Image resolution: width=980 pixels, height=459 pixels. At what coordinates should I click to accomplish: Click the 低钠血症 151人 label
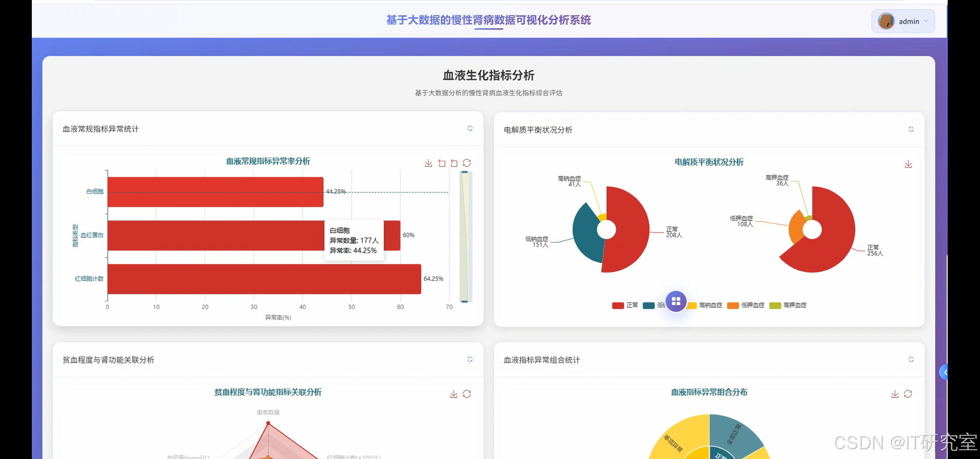[537, 242]
